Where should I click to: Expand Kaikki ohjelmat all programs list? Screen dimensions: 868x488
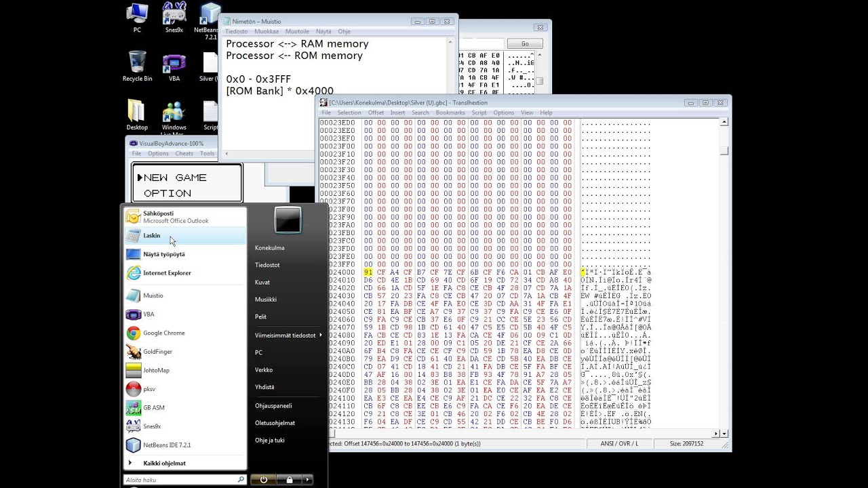[x=184, y=463]
